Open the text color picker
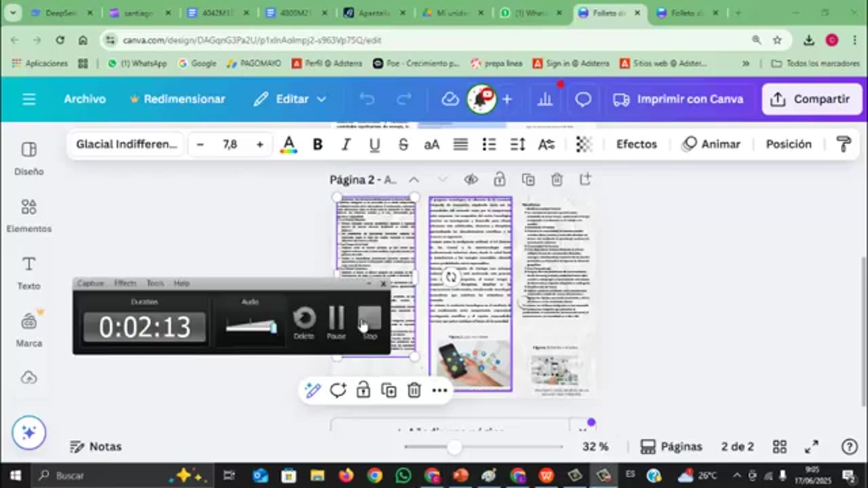Viewport: 868px width, 488px height. (x=289, y=144)
